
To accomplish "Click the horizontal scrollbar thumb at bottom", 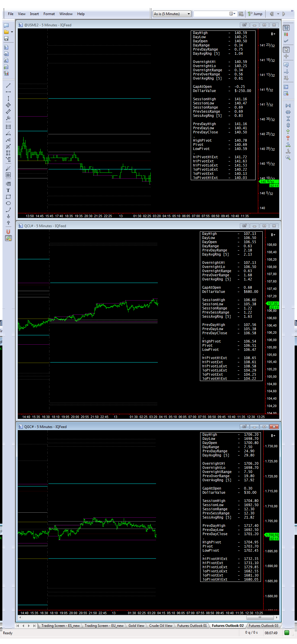I will (x=260, y=617).
